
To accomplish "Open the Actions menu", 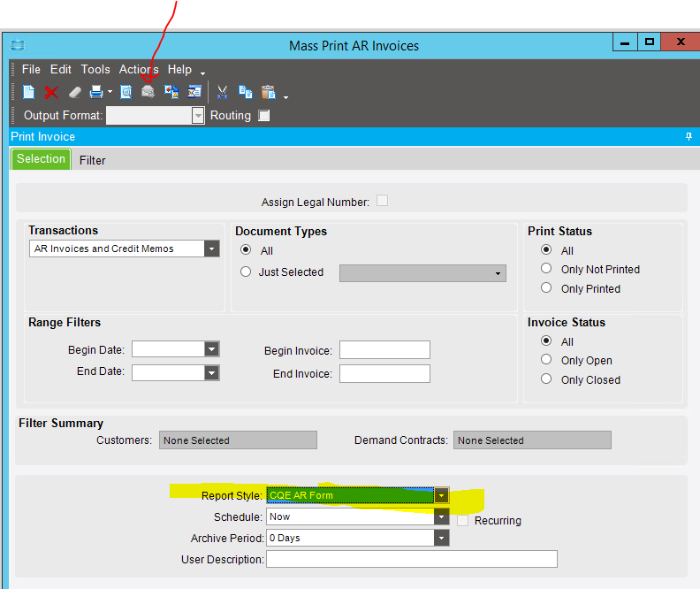I will [x=139, y=70].
